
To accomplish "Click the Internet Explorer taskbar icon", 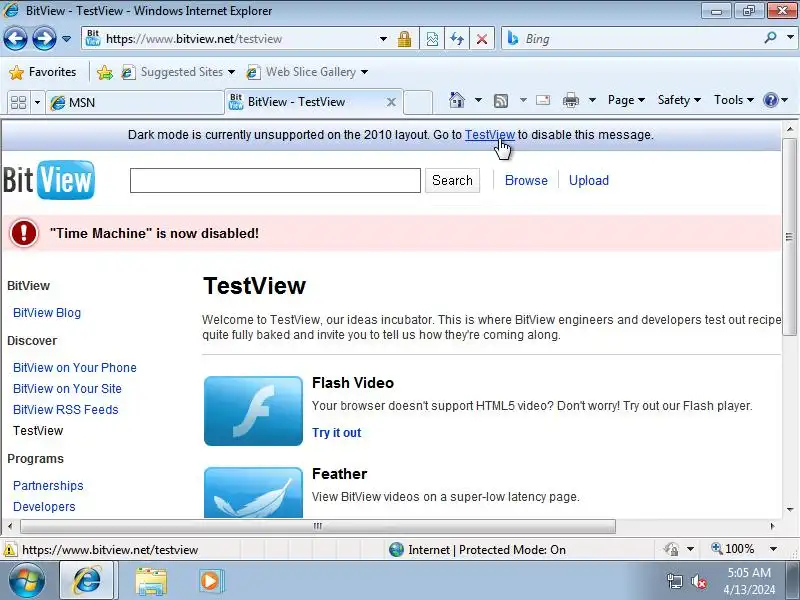I will pyautogui.click(x=88, y=581).
